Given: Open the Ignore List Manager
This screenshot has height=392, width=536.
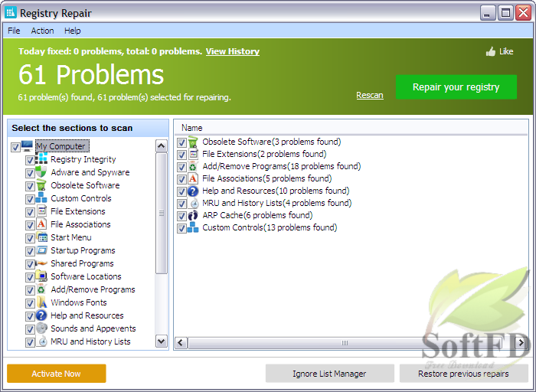Looking at the screenshot, I should [x=329, y=374].
